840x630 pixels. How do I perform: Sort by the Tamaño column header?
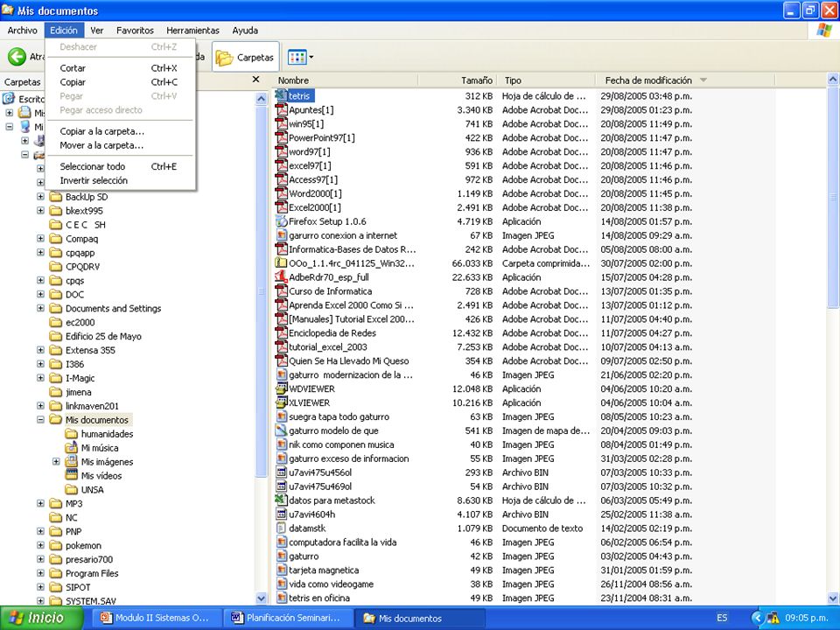458,80
